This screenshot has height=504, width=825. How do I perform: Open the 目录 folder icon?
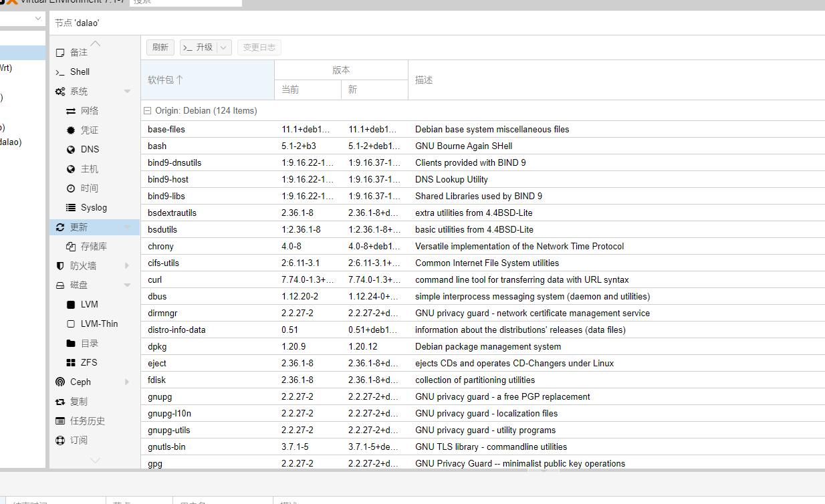pyautogui.click(x=71, y=343)
